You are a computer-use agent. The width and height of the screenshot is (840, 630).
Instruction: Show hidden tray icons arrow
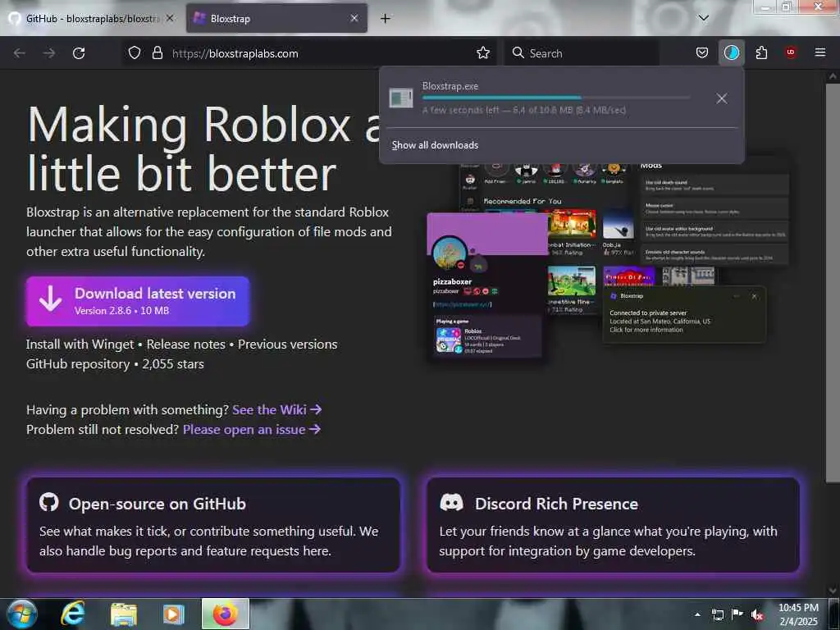tap(697, 614)
